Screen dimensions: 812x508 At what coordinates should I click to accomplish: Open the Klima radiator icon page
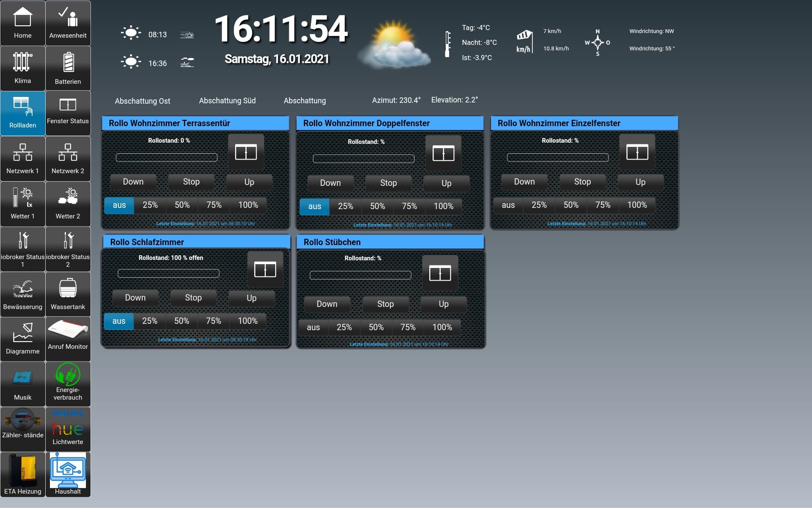22,68
